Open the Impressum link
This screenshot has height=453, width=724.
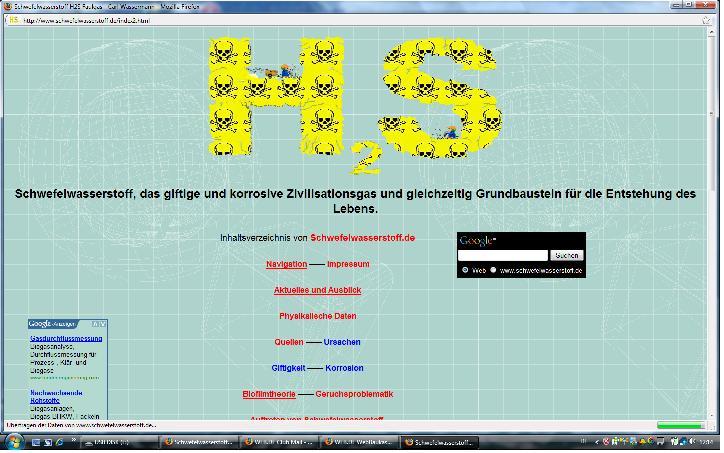[348, 264]
